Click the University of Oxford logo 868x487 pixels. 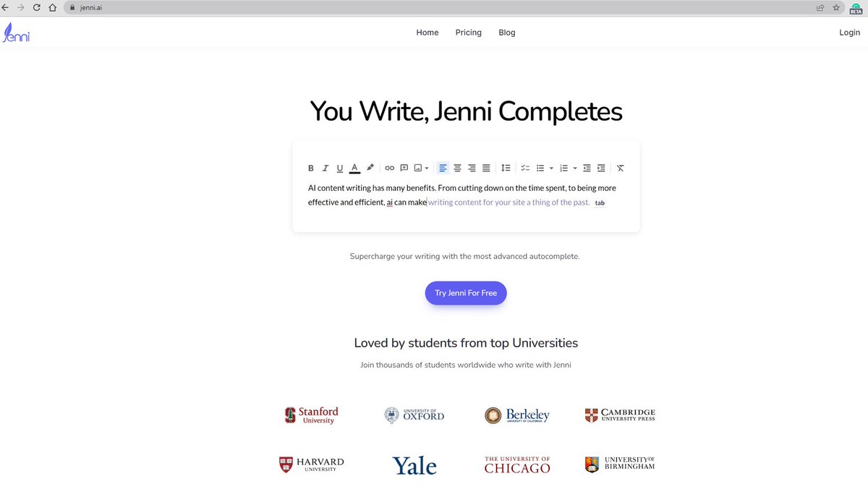tap(414, 415)
